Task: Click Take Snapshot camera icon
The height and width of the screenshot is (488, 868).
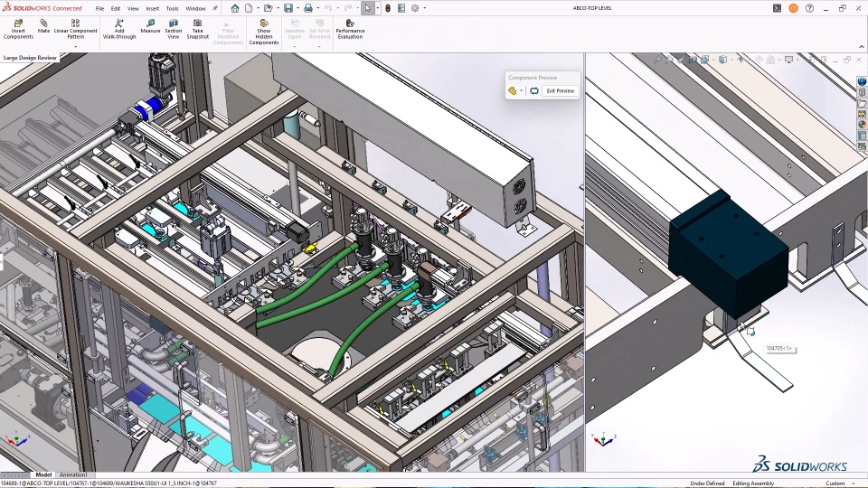Action: tap(197, 28)
